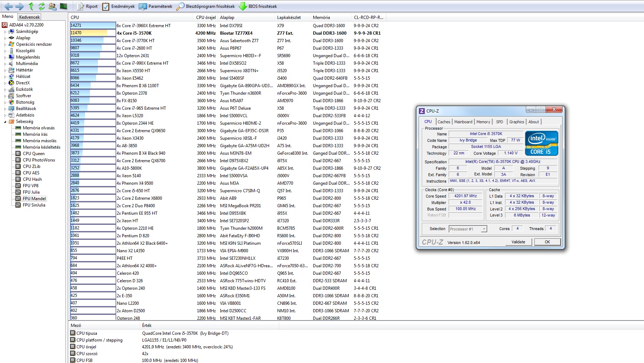The height and width of the screenshot is (363, 644).
Task: Select the Adatbázis icon in tree
Action: point(11,115)
